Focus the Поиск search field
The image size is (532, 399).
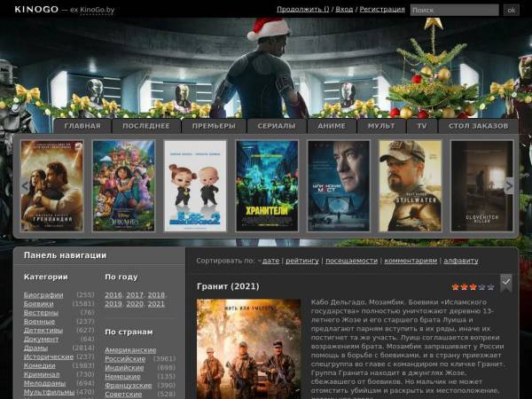[454, 10]
